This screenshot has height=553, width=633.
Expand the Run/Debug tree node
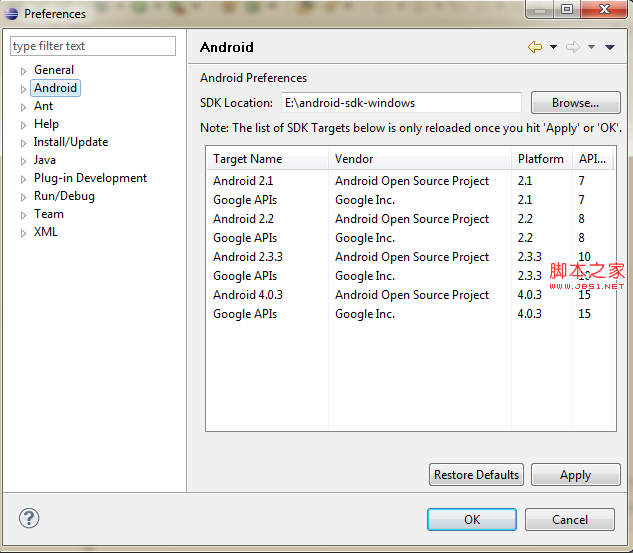pyautogui.click(x=23, y=197)
